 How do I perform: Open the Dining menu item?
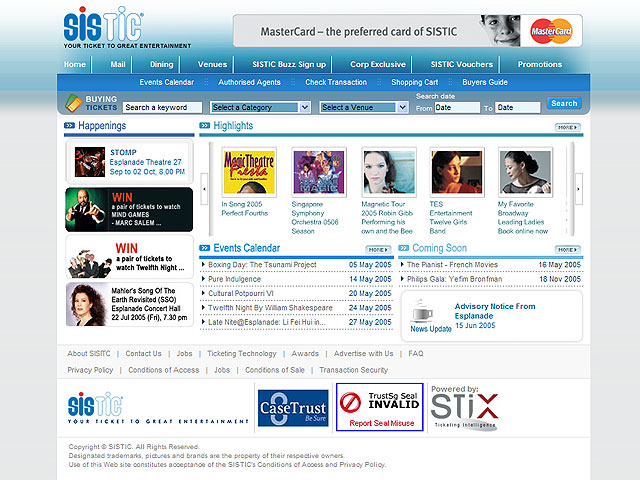pos(162,64)
